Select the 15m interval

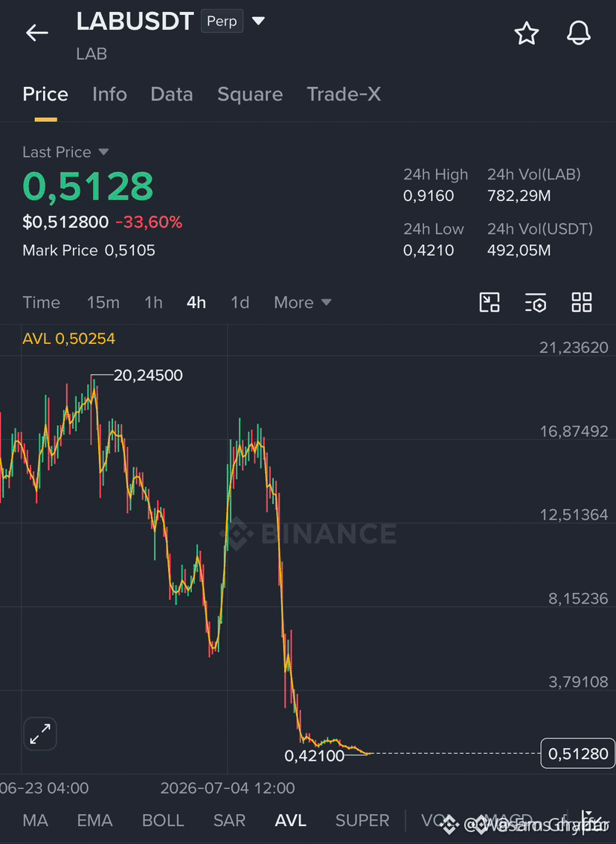click(103, 302)
